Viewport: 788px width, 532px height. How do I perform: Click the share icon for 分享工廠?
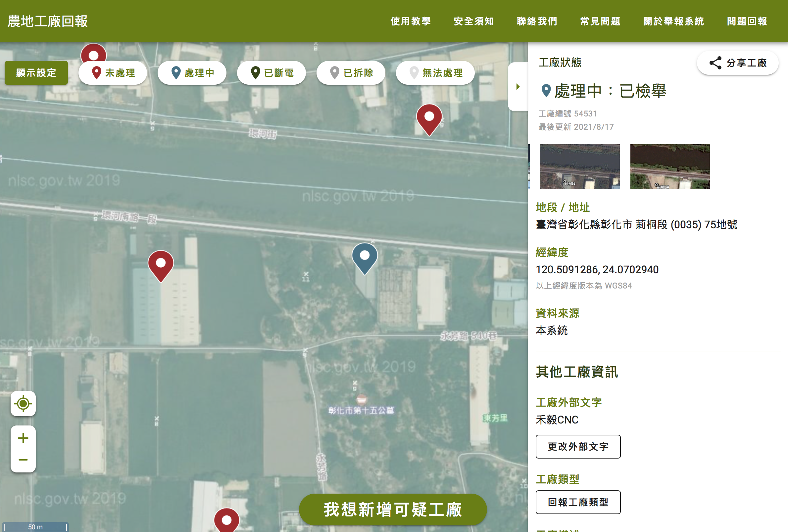tap(715, 63)
